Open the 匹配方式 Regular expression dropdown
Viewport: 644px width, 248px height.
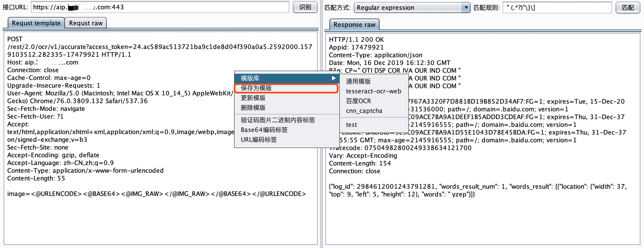412,8
